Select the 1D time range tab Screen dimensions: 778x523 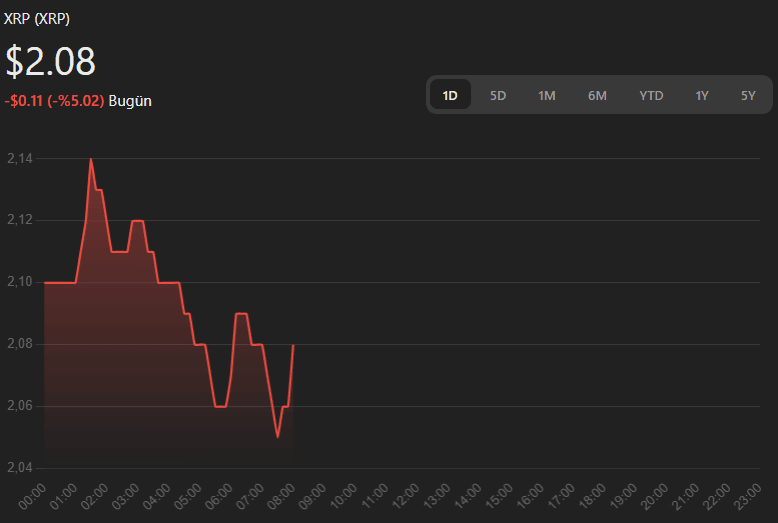pyautogui.click(x=450, y=95)
